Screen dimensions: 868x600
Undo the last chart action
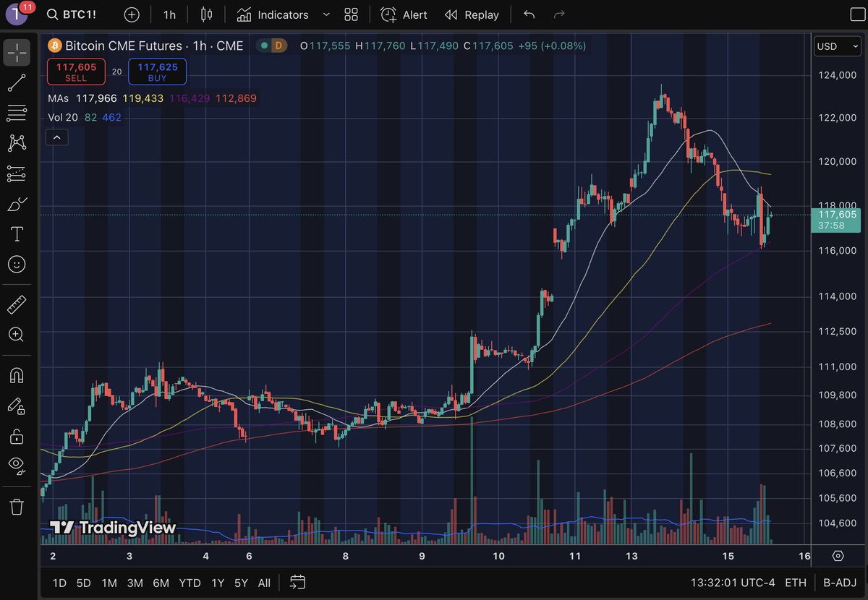tap(529, 14)
